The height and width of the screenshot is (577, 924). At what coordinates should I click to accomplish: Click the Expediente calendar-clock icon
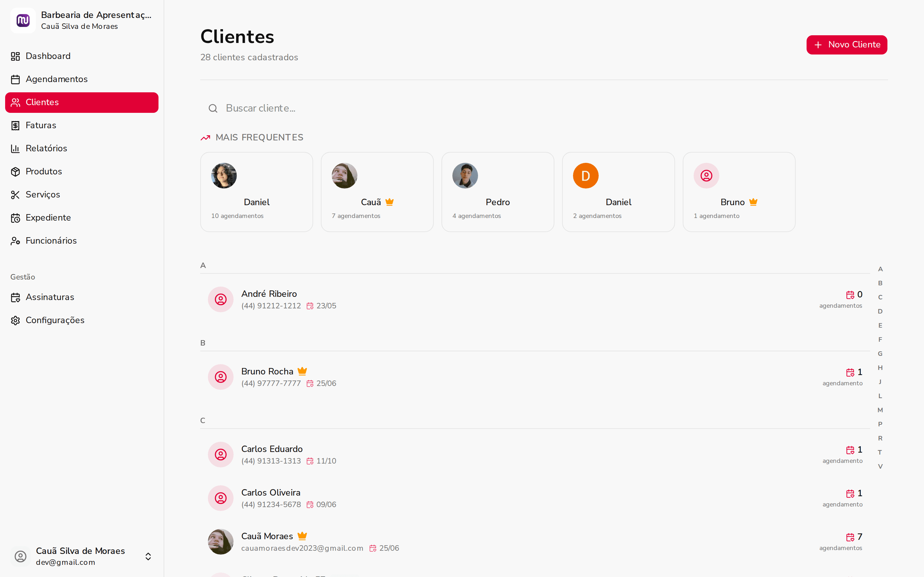point(15,218)
